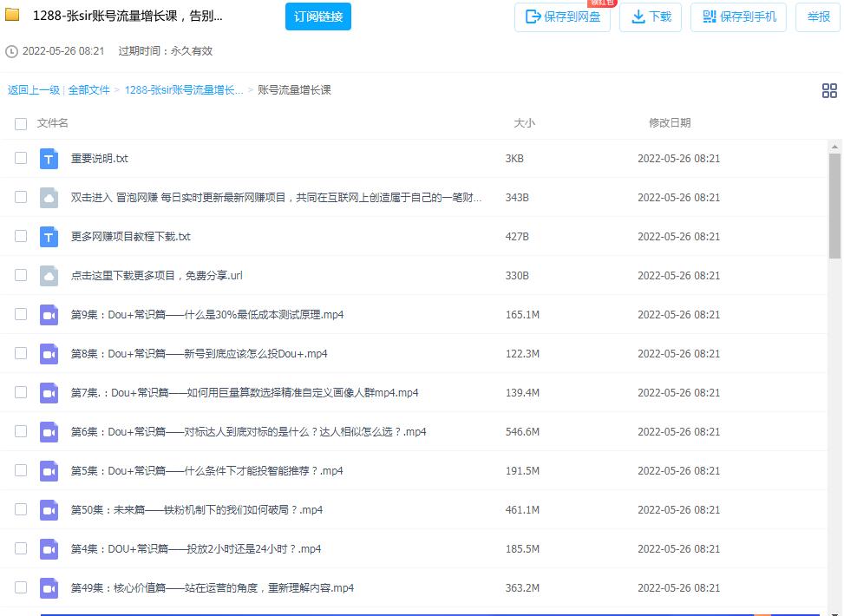Open 第8集 新号到底应该怎么投Dou+.mp4
The image size is (844, 616).
click(x=200, y=354)
